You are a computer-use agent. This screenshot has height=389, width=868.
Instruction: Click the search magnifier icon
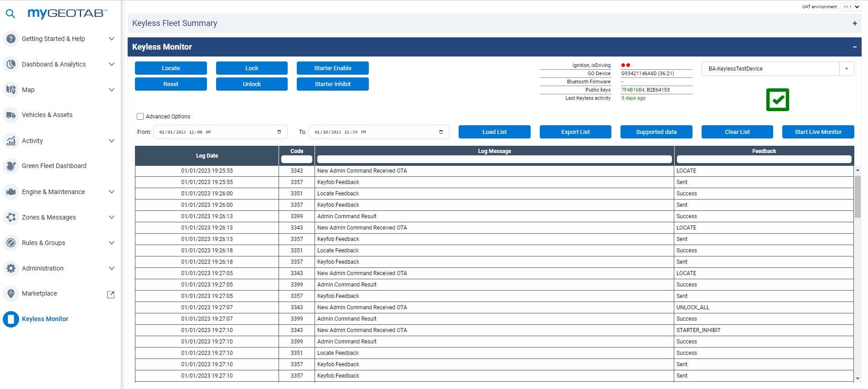pos(10,14)
